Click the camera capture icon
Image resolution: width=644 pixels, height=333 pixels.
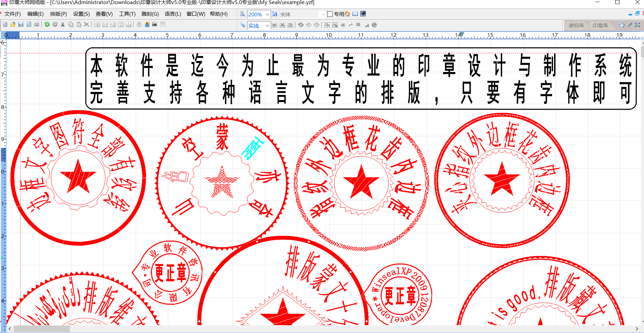coord(155,25)
